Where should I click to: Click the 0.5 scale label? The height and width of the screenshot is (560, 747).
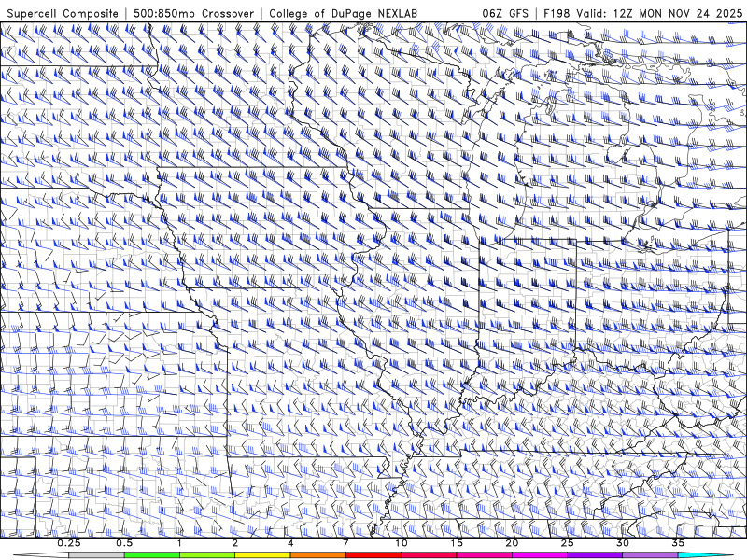(x=124, y=543)
